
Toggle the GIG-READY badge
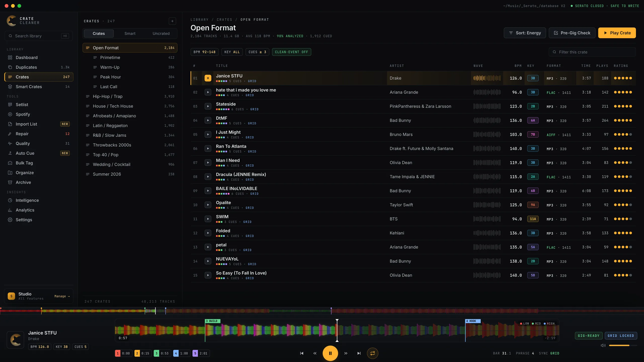pyautogui.click(x=589, y=336)
